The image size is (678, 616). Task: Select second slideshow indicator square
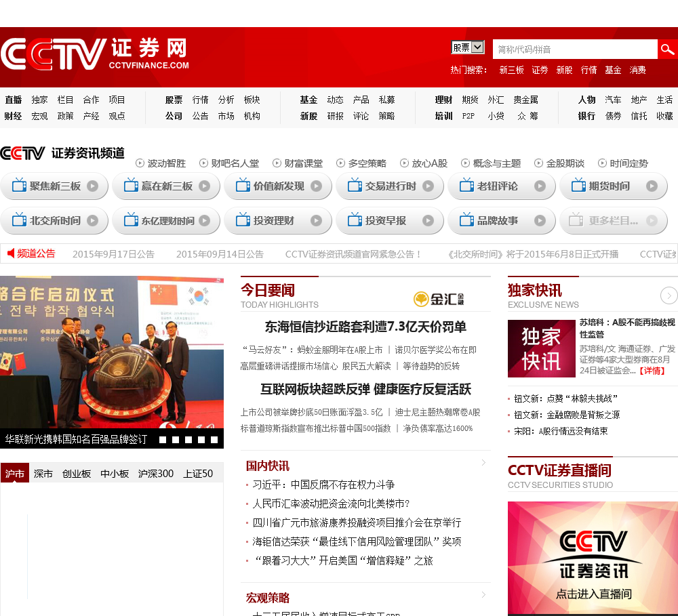pos(176,440)
